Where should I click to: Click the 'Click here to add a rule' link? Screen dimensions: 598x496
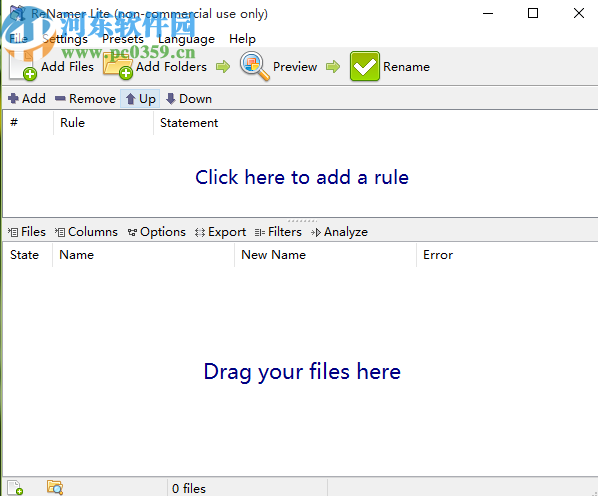pyautogui.click(x=302, y=177)
